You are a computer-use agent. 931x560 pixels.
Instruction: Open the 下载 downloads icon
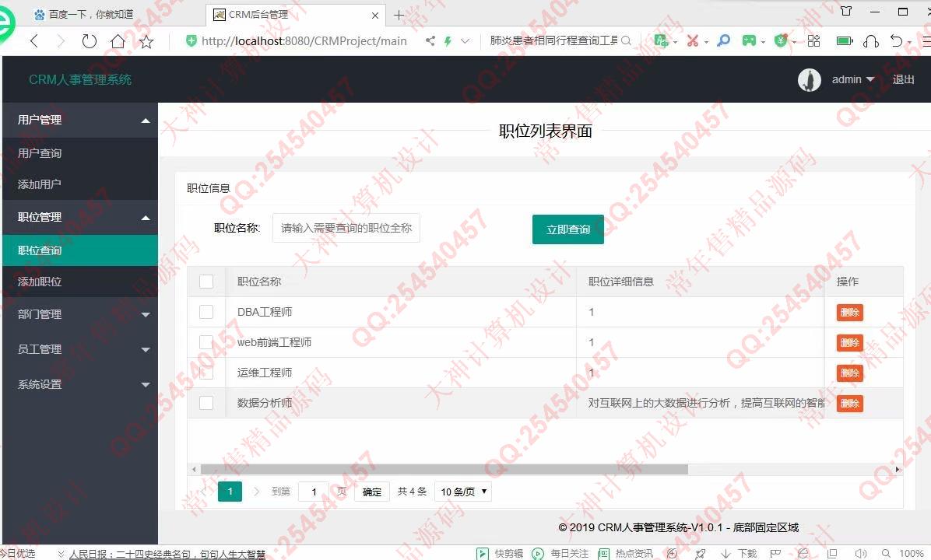coord(739,553)
